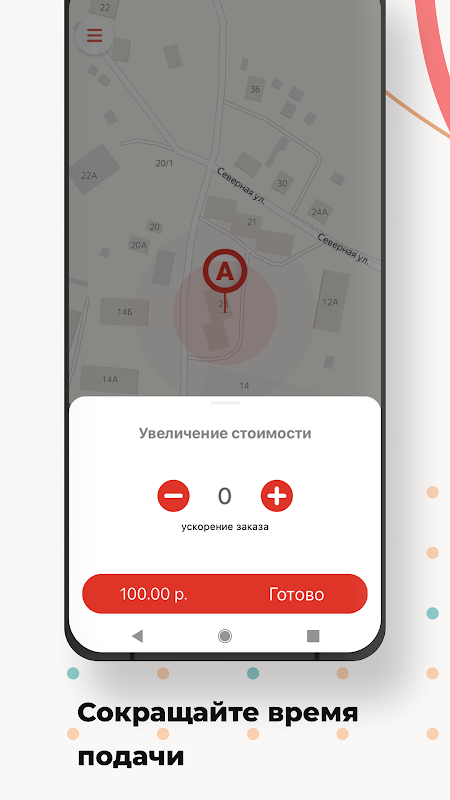Click the bottom sheet drag handle

[225, 403]
